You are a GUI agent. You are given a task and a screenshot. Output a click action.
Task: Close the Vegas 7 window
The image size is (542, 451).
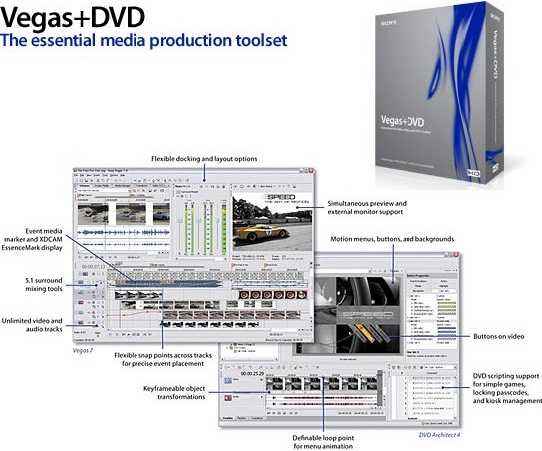click(311, 170)
